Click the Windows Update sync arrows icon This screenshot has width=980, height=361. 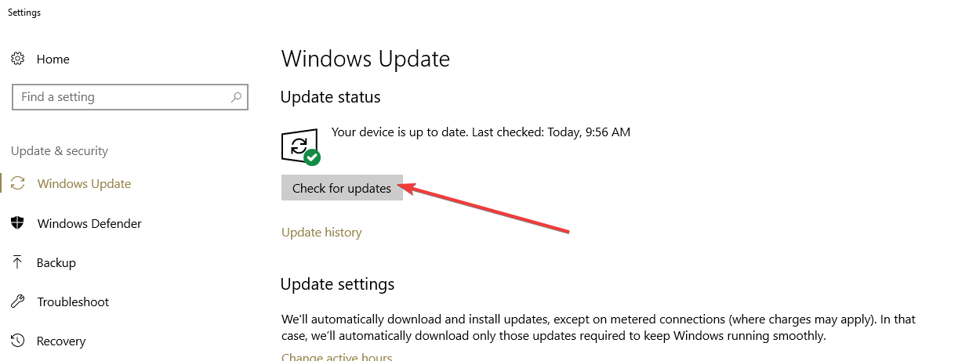point(18,184)
